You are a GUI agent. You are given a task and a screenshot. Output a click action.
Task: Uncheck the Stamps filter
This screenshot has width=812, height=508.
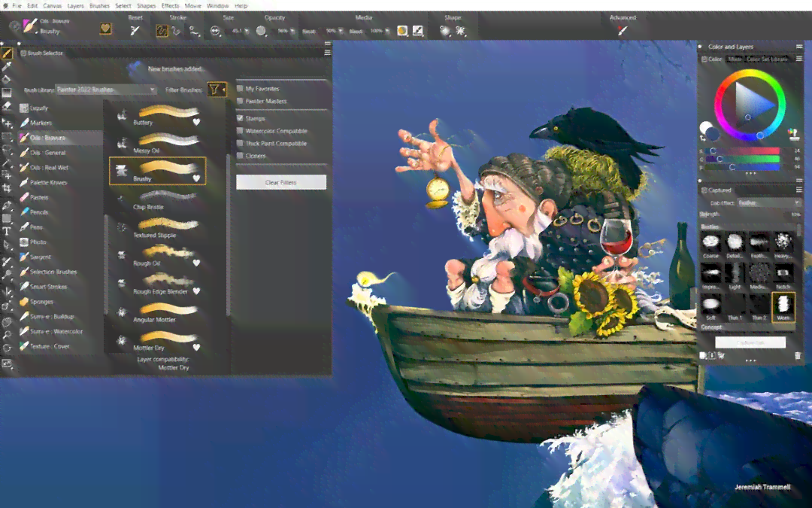[x=240, y=118]
